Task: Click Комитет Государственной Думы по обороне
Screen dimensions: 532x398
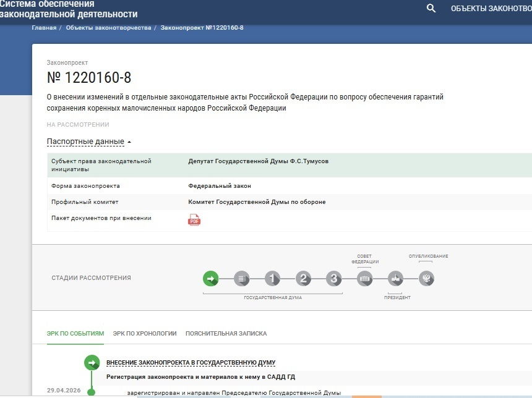Action: click(x=257, y=202)
